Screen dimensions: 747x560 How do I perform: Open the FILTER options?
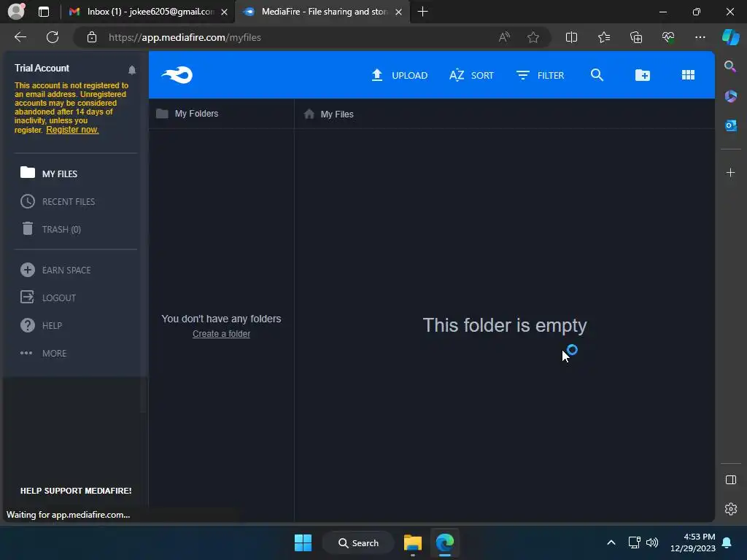[540, 75]
